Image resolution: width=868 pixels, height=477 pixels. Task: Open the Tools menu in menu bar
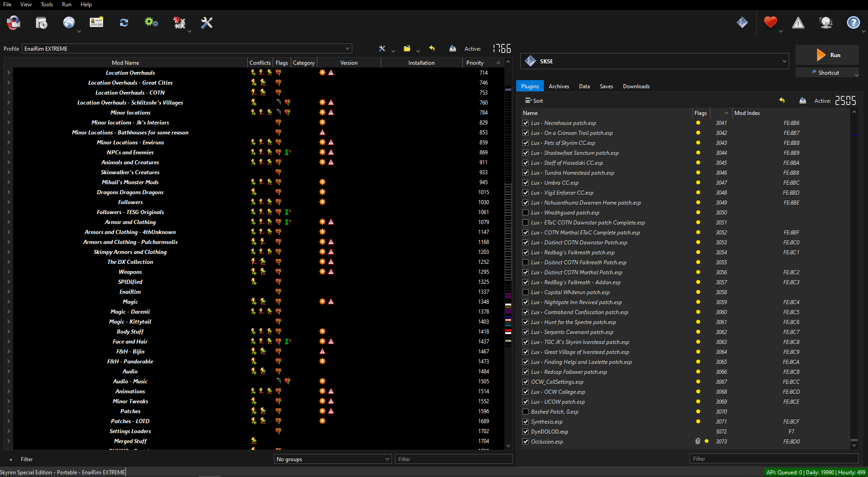click(47, 5)
